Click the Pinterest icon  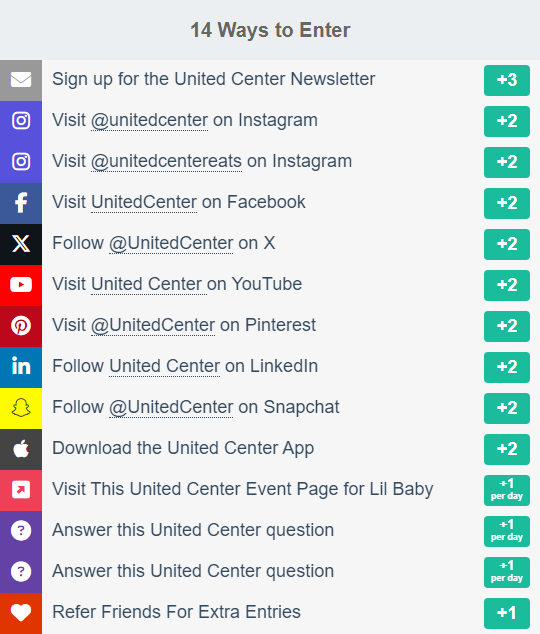point(21,326)
